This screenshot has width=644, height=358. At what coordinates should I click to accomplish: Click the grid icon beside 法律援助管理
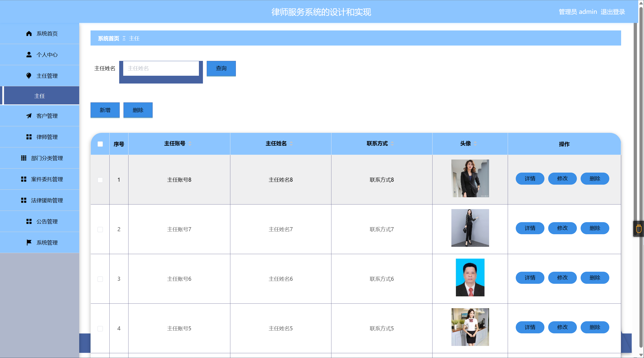(x=24, y=200)
